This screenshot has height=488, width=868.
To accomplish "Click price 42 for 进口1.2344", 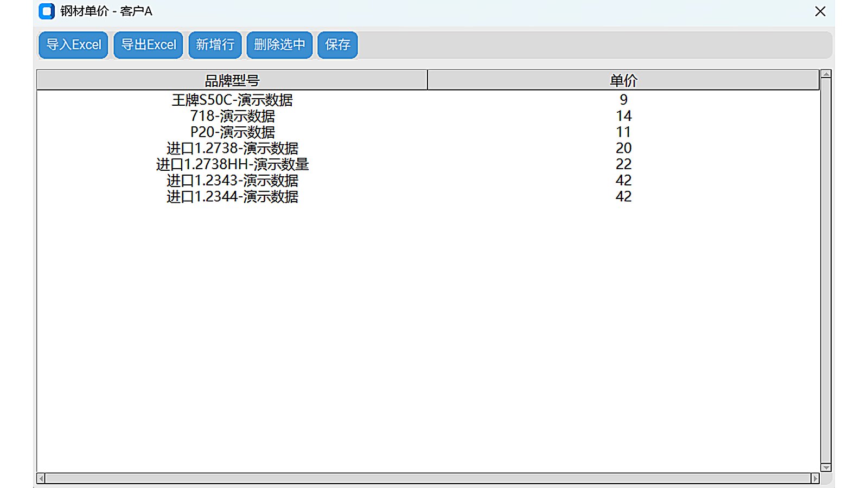I will pyautogui.click(x=623, y=196).
